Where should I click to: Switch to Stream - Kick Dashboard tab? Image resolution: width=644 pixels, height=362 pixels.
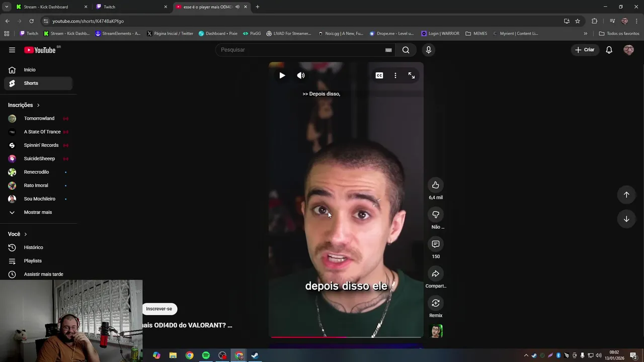point(51,7)
